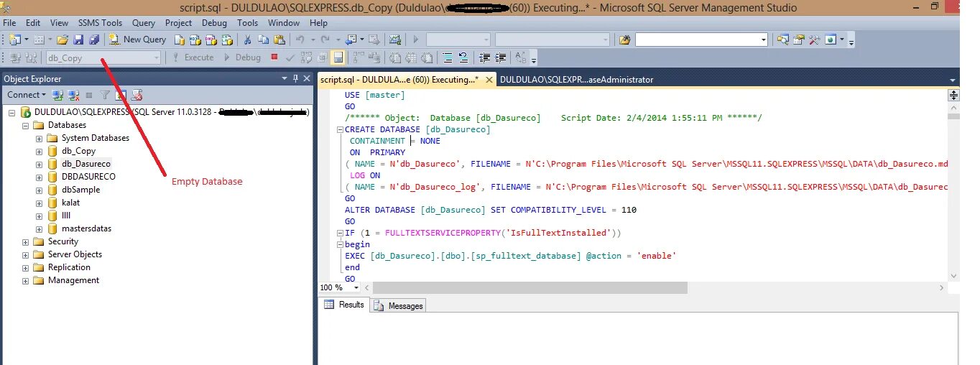Switch to the DULDULAO\SQLEXPR...aseAdministrator tab

pyautogui.click(x=576, y=80)
